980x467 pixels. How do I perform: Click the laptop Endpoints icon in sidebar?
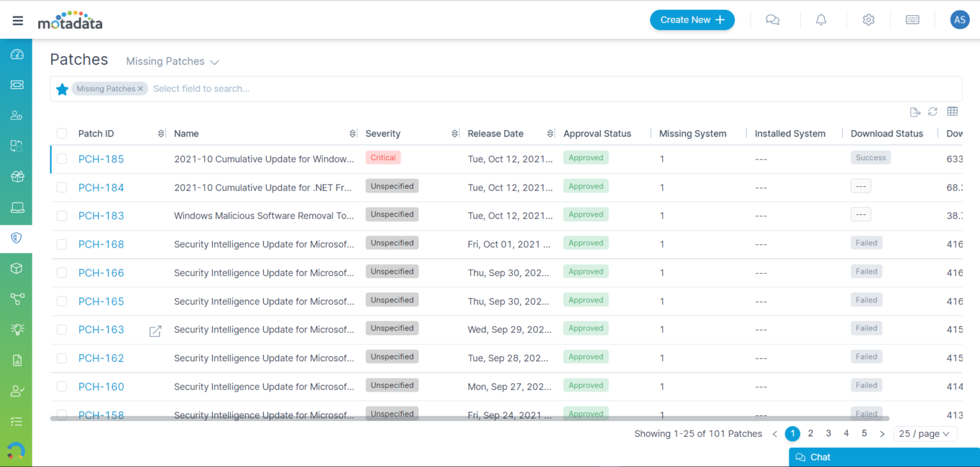click(16, 207)
